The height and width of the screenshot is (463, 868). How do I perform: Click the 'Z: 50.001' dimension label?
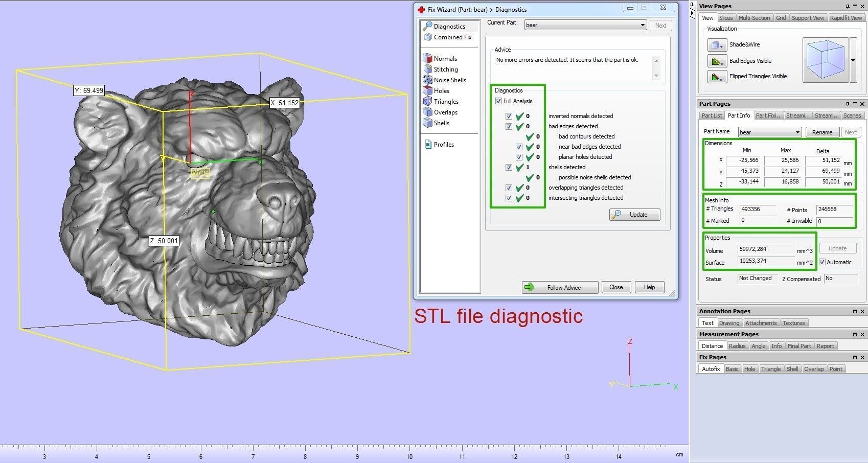click(164, 241)
